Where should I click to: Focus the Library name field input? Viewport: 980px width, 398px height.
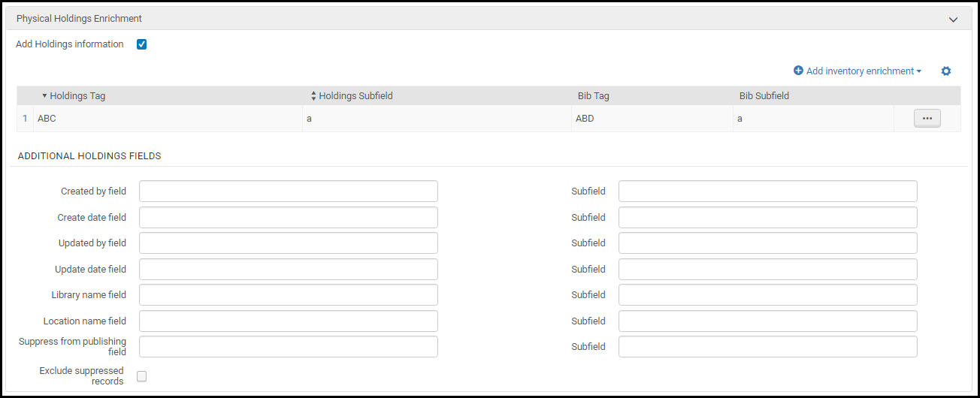pos(288,295)
